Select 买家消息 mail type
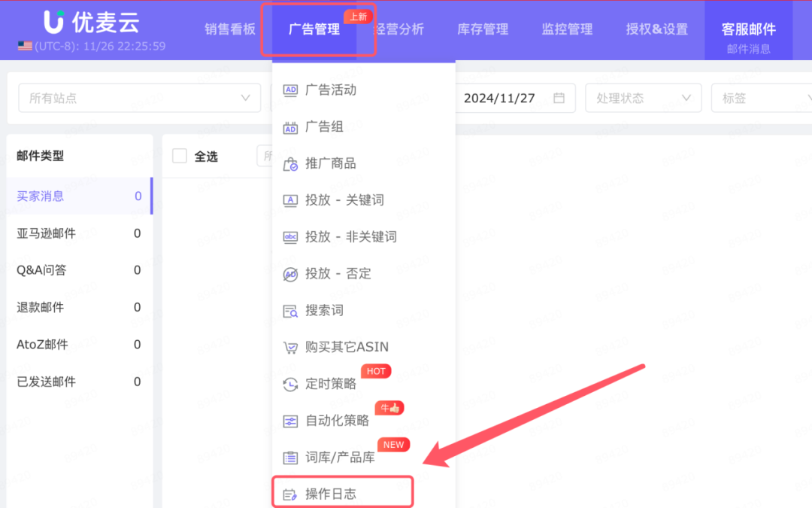The height and width of the screenshot is (508, 812). (79, 196)
